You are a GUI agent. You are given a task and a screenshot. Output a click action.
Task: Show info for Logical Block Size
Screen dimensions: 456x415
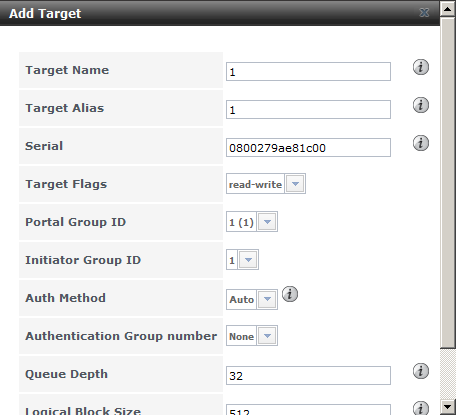[421, 408]
